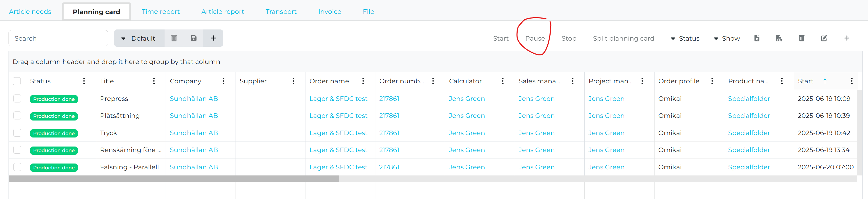868x202 pixels.
Task: Open Sundhällan AB link in Plåtsättning row
Action: coord(194,115)
